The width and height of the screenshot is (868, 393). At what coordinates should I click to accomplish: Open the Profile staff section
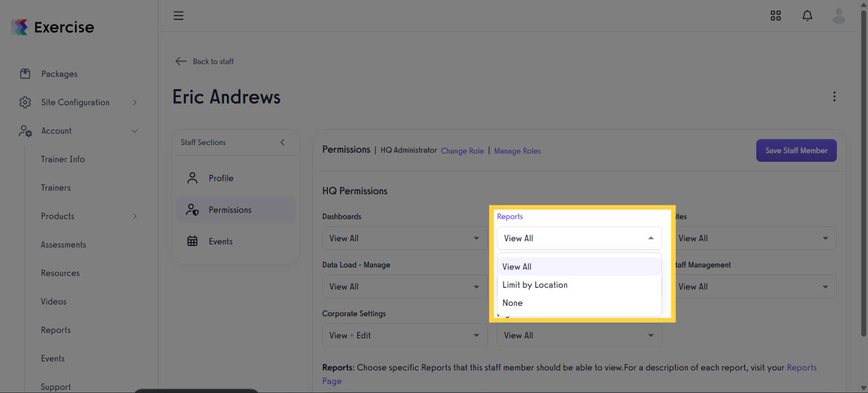click(x=220, y=178)
